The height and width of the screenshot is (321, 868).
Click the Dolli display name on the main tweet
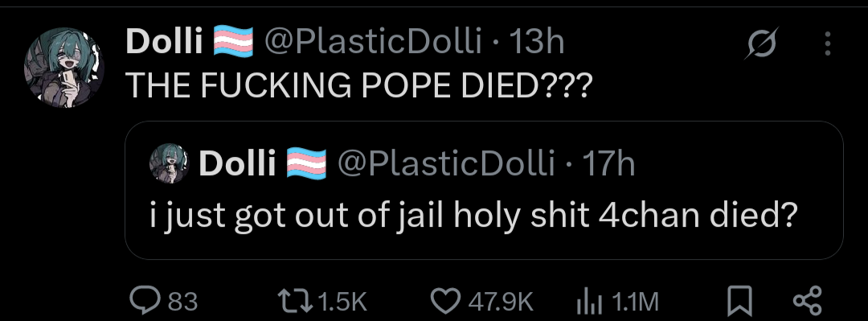165,42
